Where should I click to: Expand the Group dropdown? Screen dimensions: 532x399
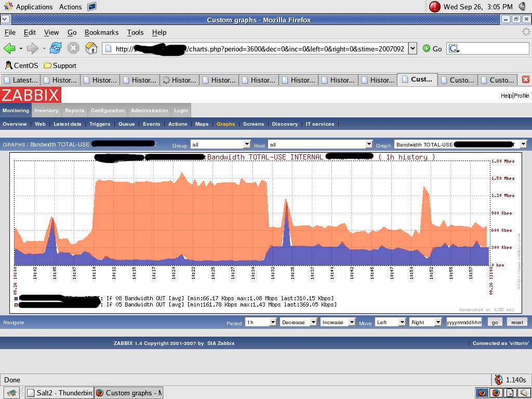(247, 144)
